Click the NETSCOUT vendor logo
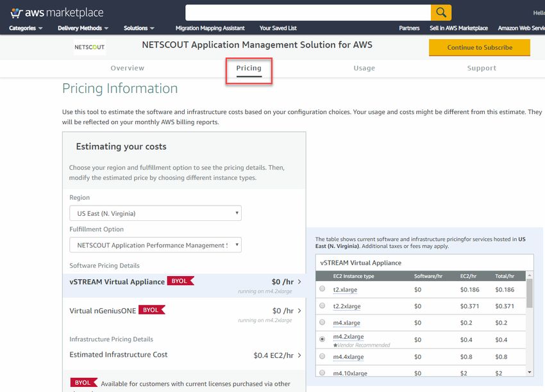 pos(90,47)
